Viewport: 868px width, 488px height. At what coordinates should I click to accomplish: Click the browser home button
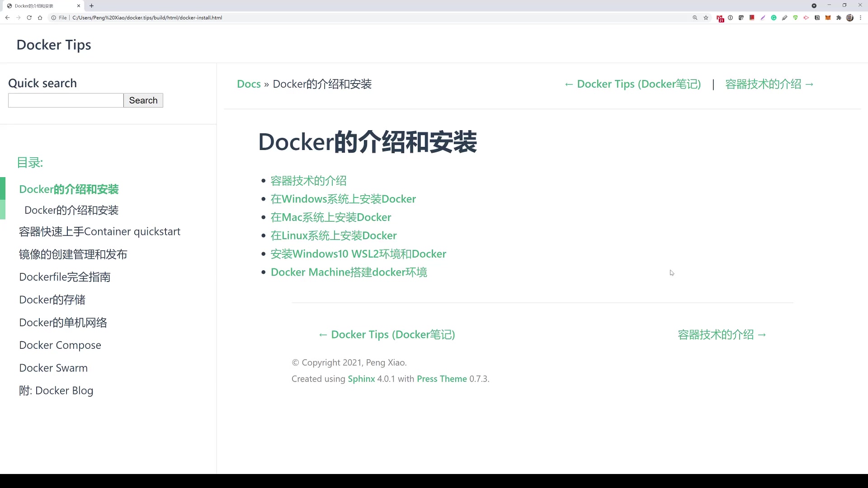[40, 18]
